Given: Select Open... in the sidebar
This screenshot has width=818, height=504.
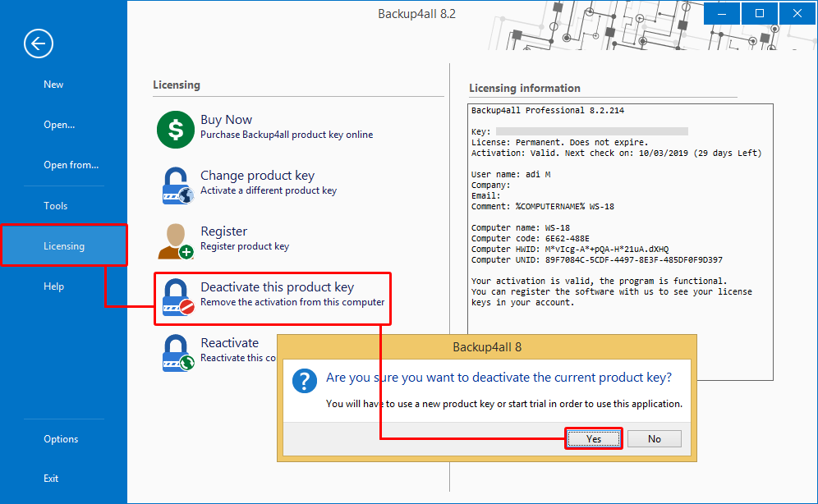Looking at the screenshot, I should tap(59, 125).
